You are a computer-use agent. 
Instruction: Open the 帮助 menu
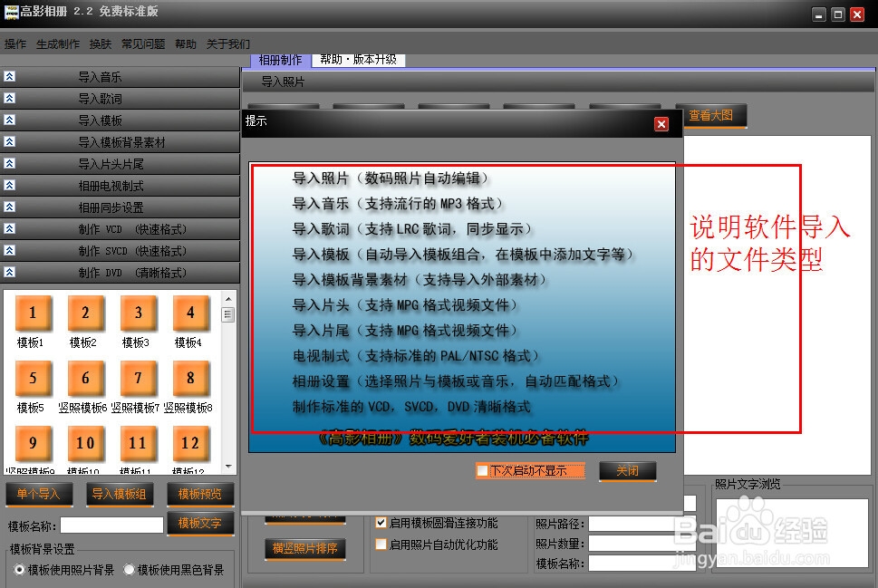[186, 43]
